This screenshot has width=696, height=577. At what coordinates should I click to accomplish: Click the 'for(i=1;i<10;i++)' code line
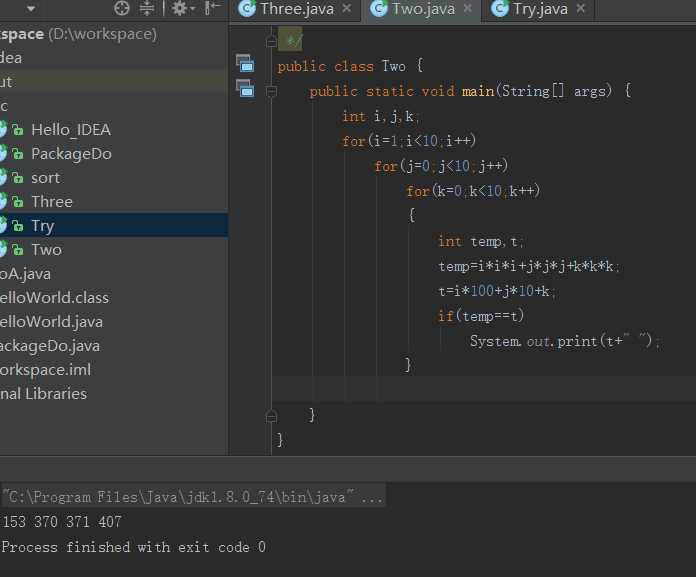coord(409,141)
